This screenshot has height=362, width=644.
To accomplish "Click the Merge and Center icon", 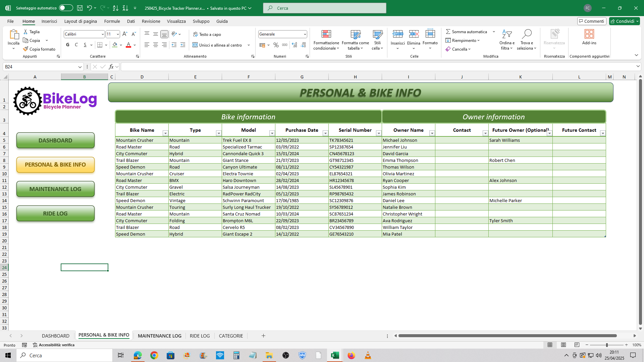I will click(x=195, y=45).
